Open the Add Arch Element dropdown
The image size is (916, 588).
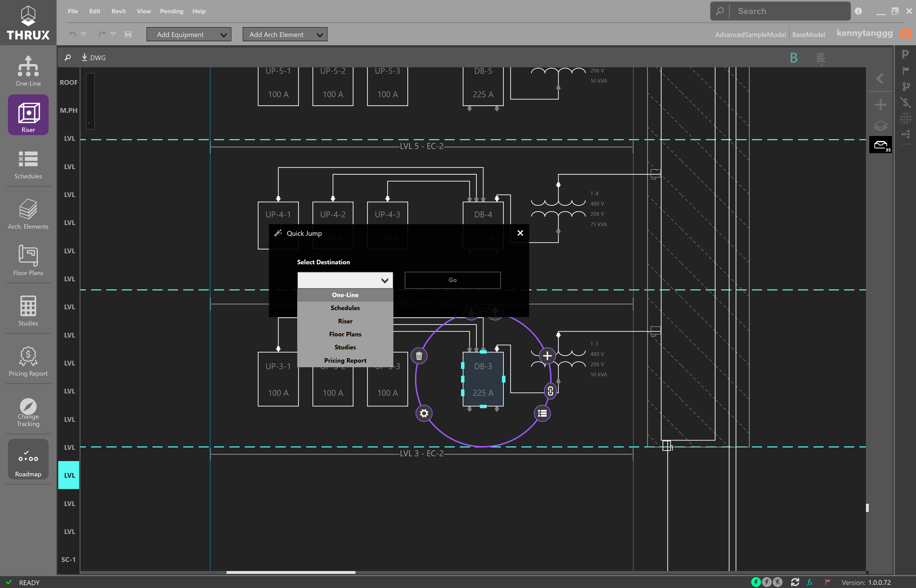coord(285,34)
